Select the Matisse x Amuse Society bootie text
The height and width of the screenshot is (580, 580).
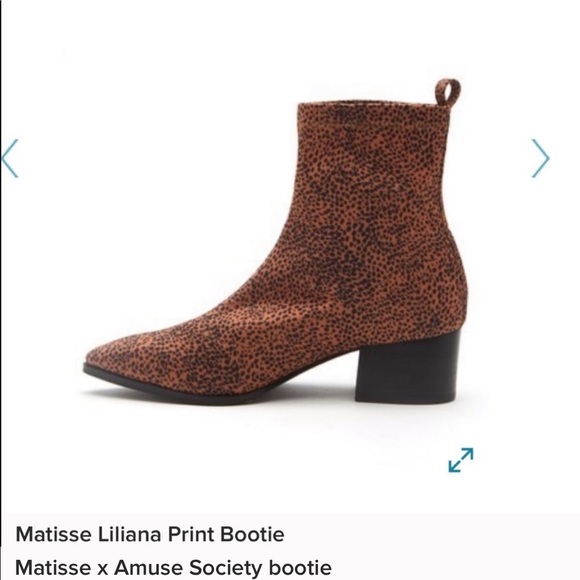pos(173,568)
